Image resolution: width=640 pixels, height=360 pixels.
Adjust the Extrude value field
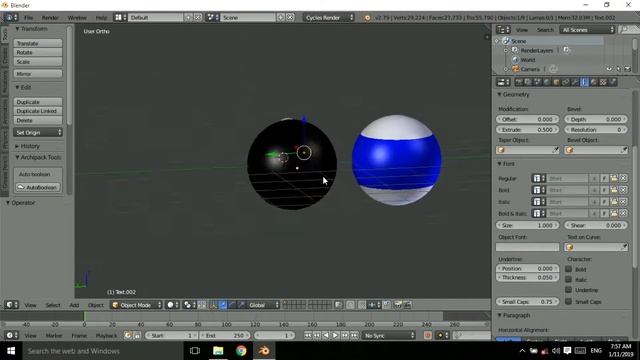(x=527, y=129)
